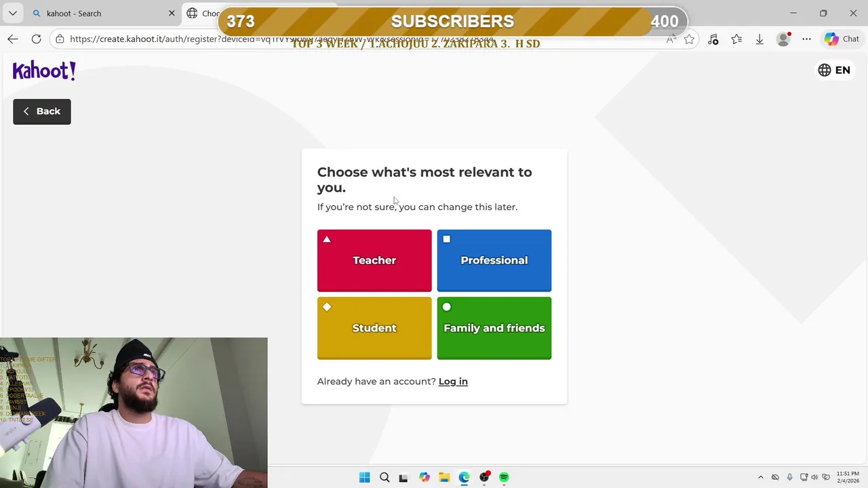
Task: Click the cloud sync tray icon
Action: [775, 477]
